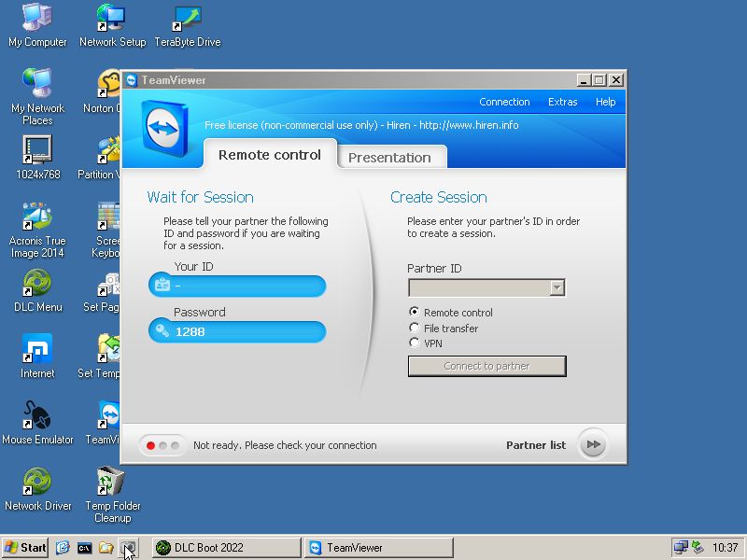Switch to the Presentation tab
The height and width of the screenshot is (560, 747).
(x=391, y=157)
